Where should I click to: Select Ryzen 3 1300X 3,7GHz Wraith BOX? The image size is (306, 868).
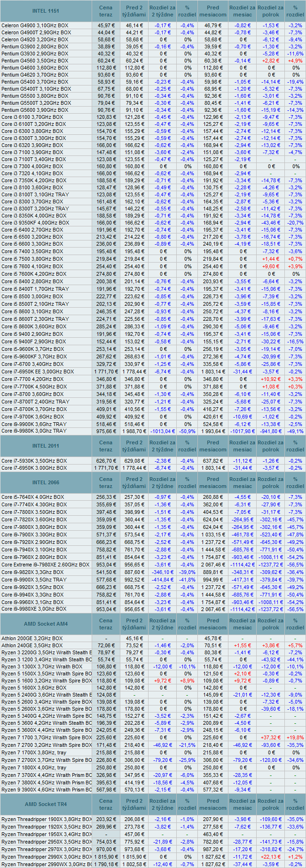42,666
